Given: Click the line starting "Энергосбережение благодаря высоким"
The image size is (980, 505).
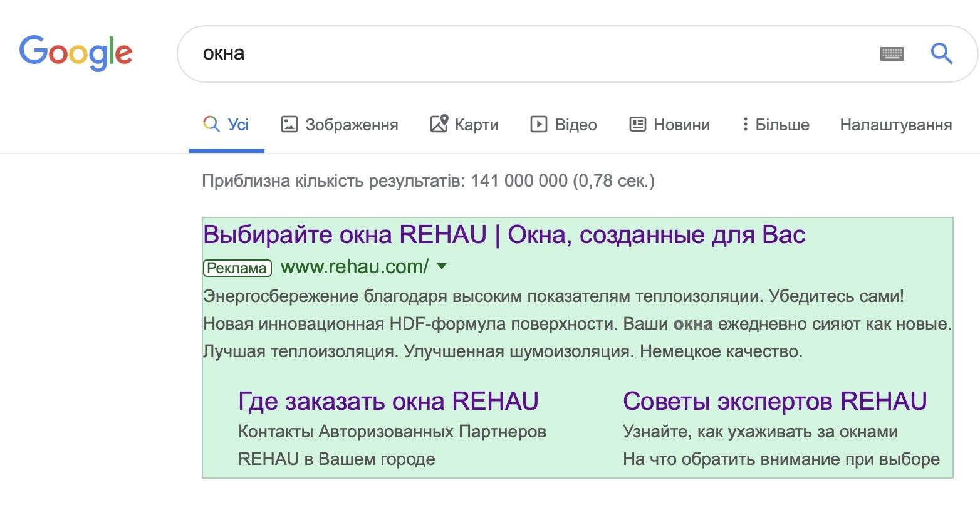Looking at the screenshot, I should tap(554, 296).
